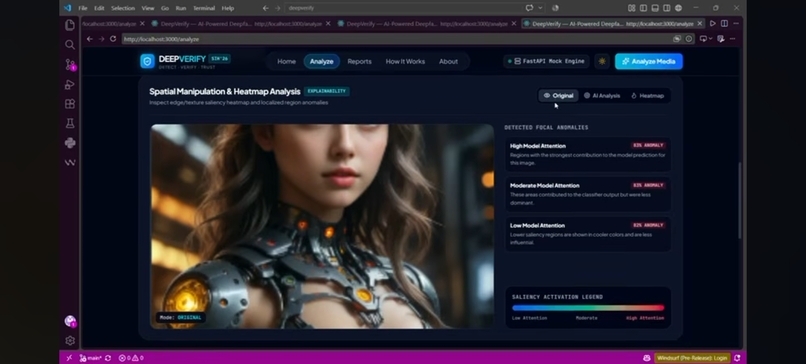Toggle the sun light/dark theme button
The width and height of the screenshot is (806, 364).
pyautogui.click(x=602, y=61)
